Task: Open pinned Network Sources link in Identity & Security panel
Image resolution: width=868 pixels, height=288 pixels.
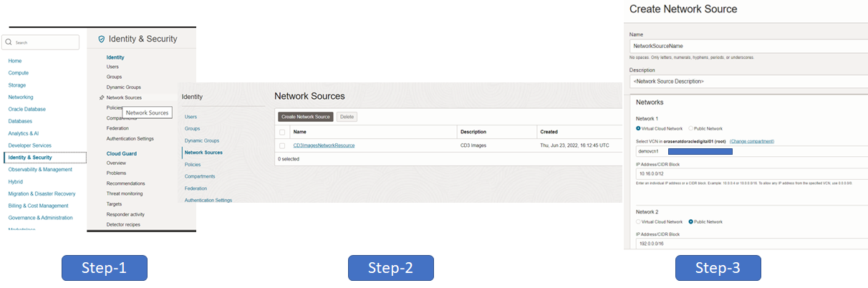Action: 124,97
